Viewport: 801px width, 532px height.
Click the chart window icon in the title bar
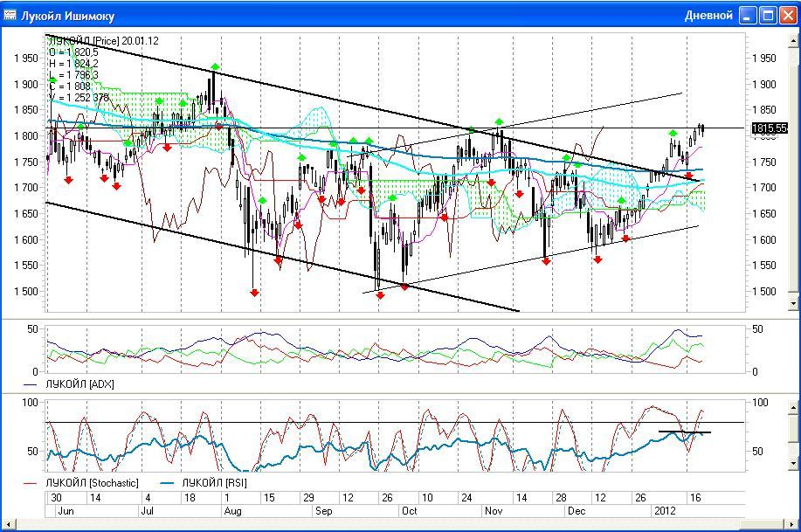[10, 16]
